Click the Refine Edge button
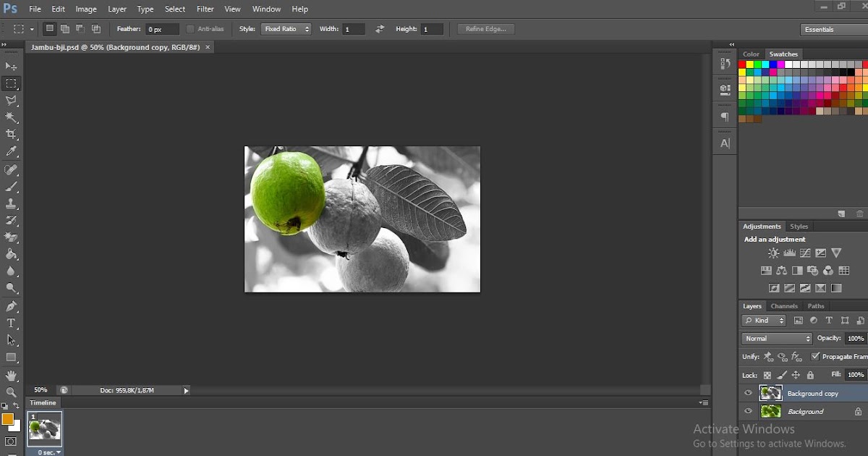This screenshot has width=868, height=456. 485,28
